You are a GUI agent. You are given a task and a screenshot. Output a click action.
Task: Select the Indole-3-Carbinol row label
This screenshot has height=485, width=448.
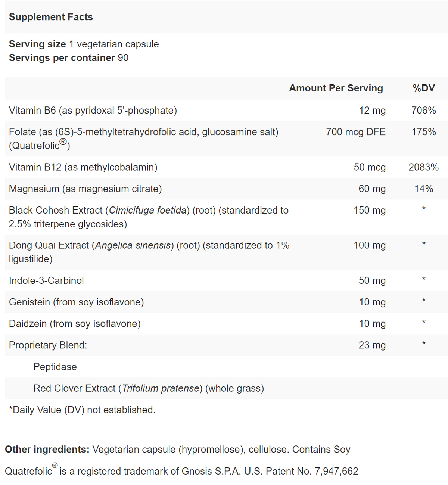47,281
